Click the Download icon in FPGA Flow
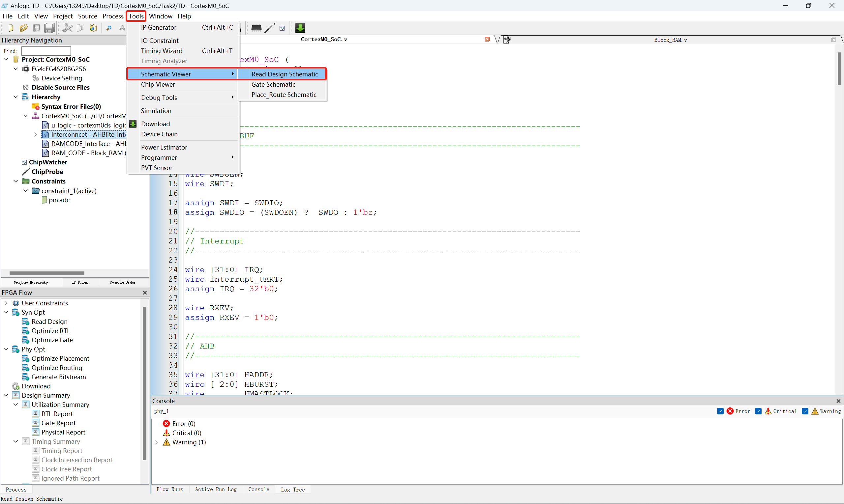The height and width of the screenshot is (504, 844). [15, 386]
